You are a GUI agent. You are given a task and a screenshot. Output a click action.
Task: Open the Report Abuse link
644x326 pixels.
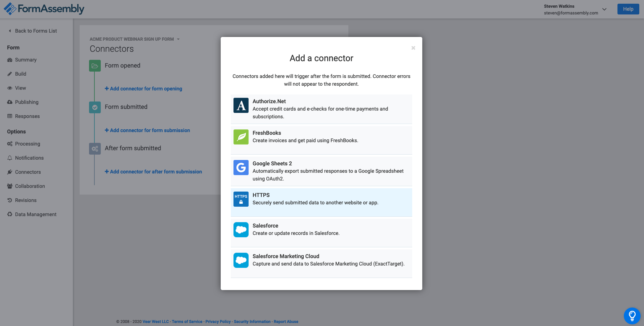(286, 322)
